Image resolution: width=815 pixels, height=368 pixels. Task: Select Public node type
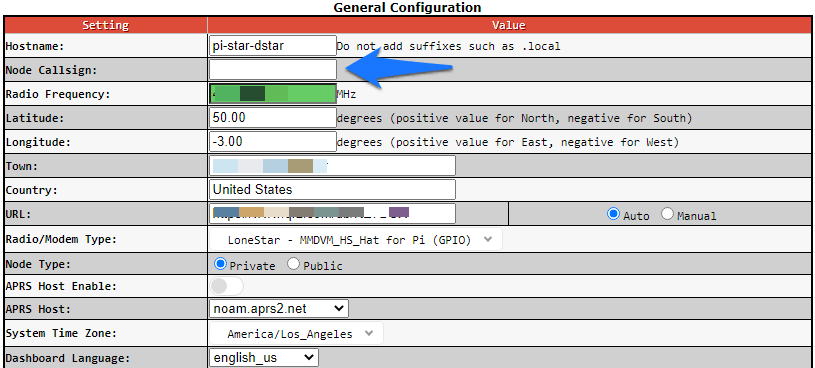294,264
